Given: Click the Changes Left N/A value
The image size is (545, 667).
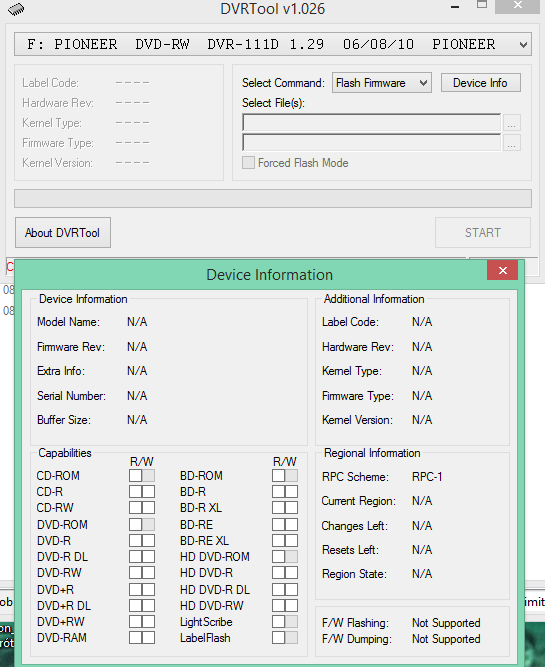Looking at the screenshot, I should click(422, 526).
